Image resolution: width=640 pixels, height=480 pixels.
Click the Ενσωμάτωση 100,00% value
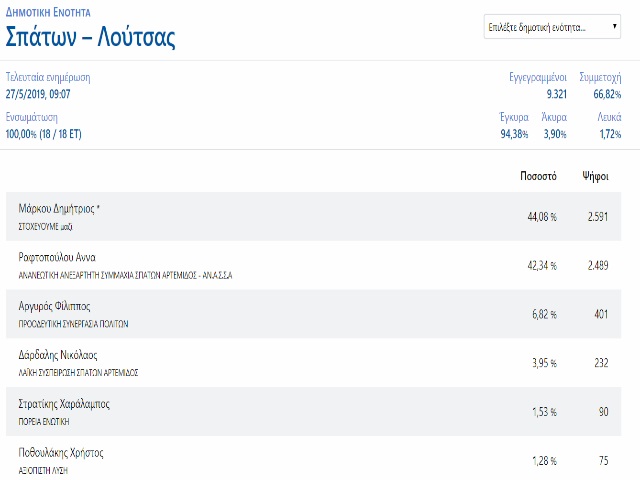tap(43, 134)
